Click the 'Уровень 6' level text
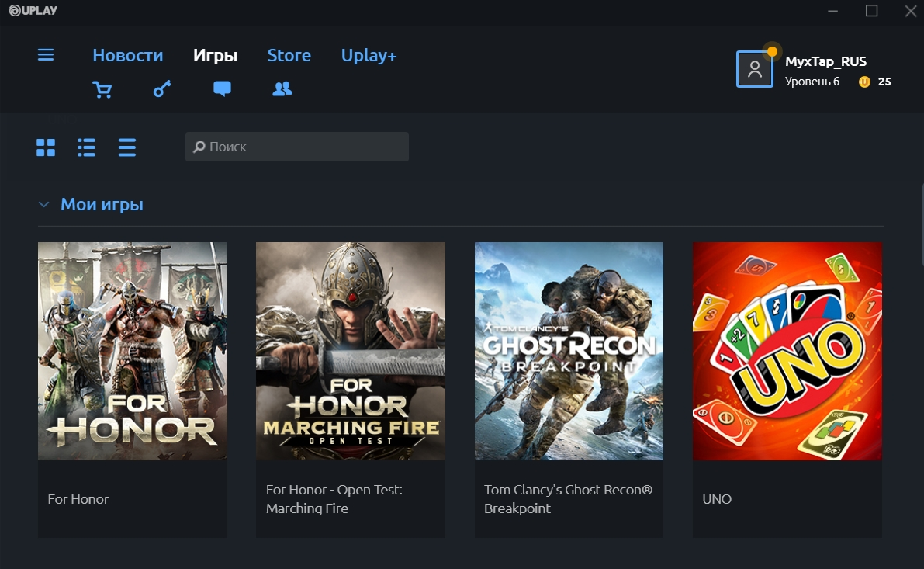The image size is (924, 569). click(x=812, y=82)
